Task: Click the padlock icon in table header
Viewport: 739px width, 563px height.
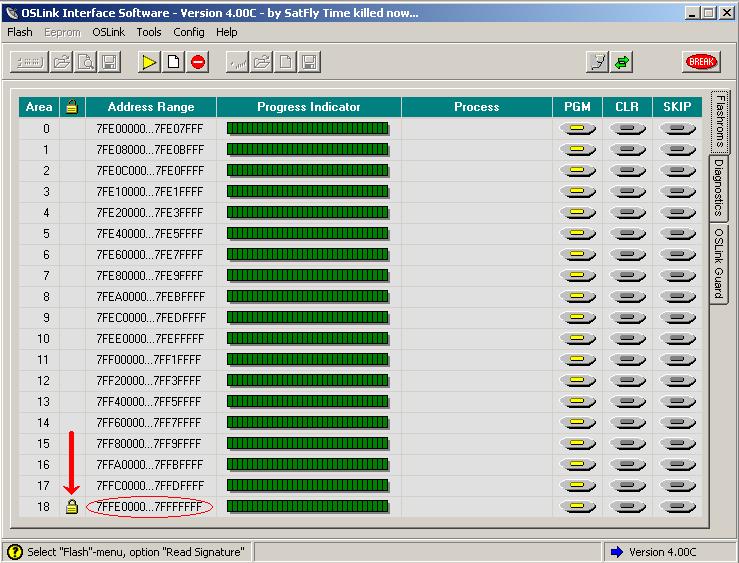Action: click(x=72, y=107)
